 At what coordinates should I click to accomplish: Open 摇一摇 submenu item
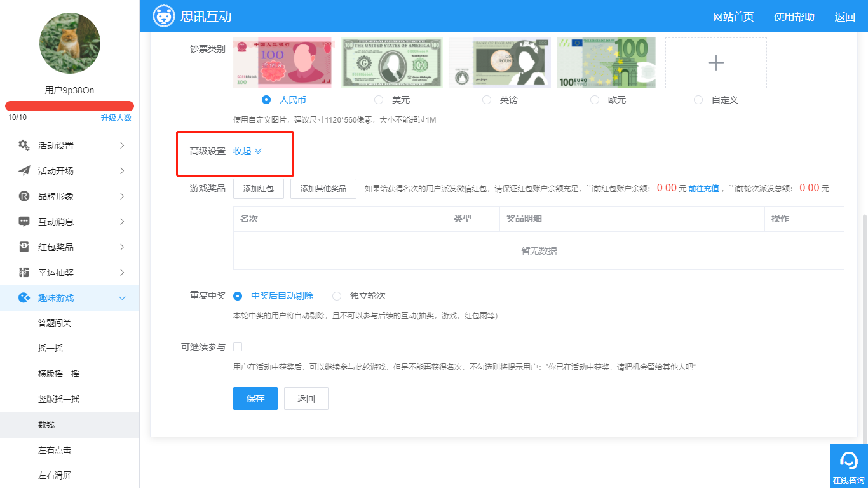(50, 348)
